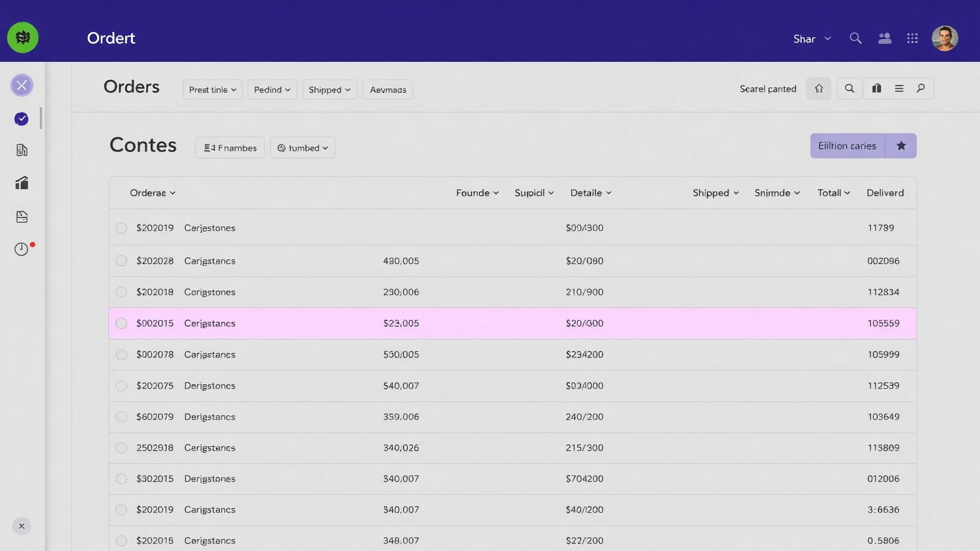This screenshot has width=980, height=551.
Task: Select the highlighted $002015 row radio button
Action: [121, 323]
